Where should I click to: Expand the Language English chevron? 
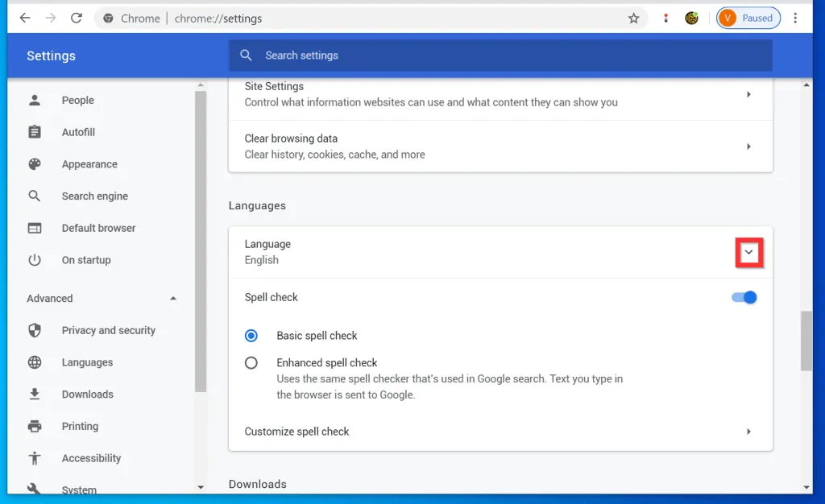tap(748, 253)
